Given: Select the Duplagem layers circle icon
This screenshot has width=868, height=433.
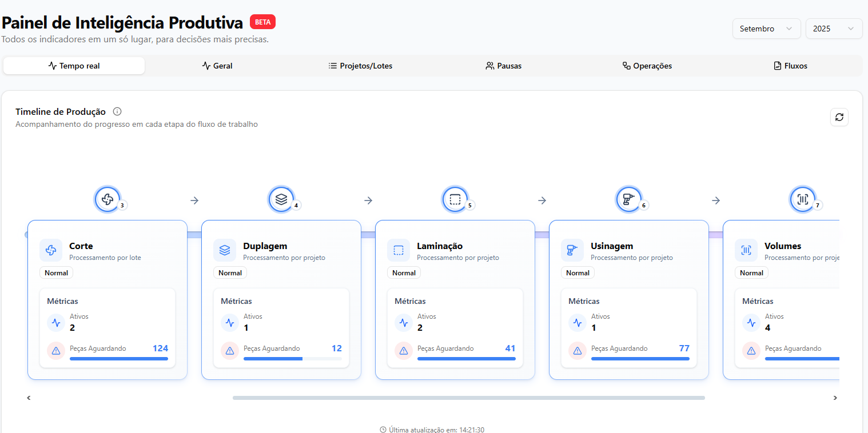Looking at the screenshot, I should [x=281, y=199].
